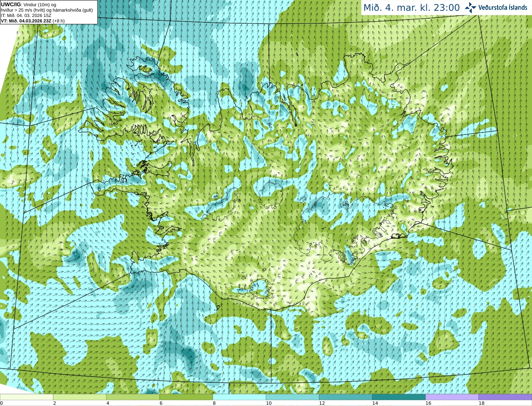Click the '10' label on the colour scale
The image size is (532, 406).
268,403
